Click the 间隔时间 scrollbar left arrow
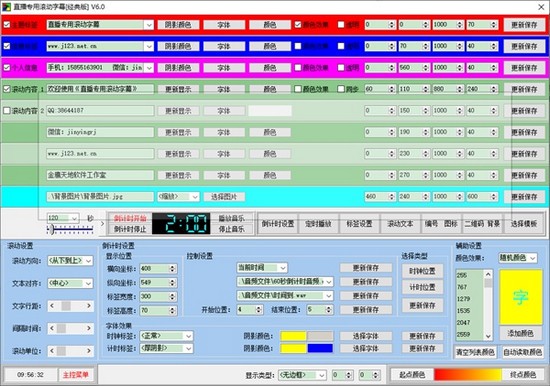This screenshot has width=550, height=386. tap(52, 328)
